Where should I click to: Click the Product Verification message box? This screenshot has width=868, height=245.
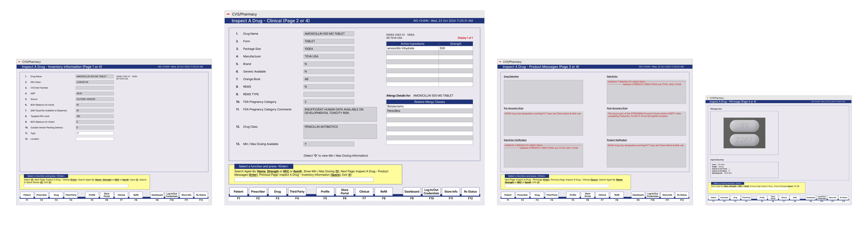tap(646, 155)
